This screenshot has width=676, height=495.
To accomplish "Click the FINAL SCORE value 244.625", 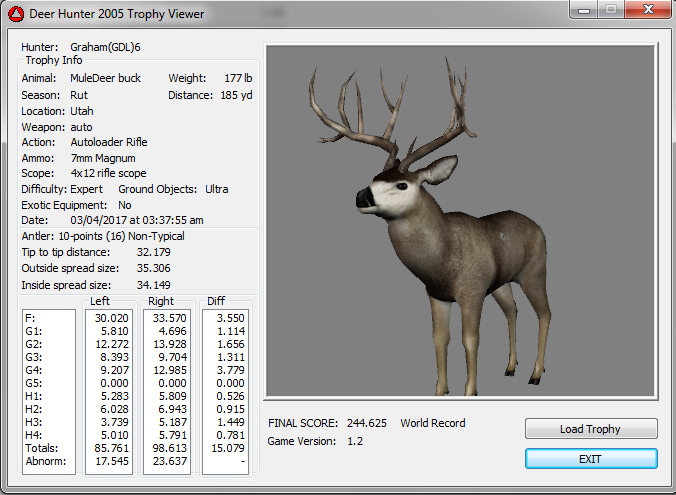I will pyautogui.click(x=367, y=423).
